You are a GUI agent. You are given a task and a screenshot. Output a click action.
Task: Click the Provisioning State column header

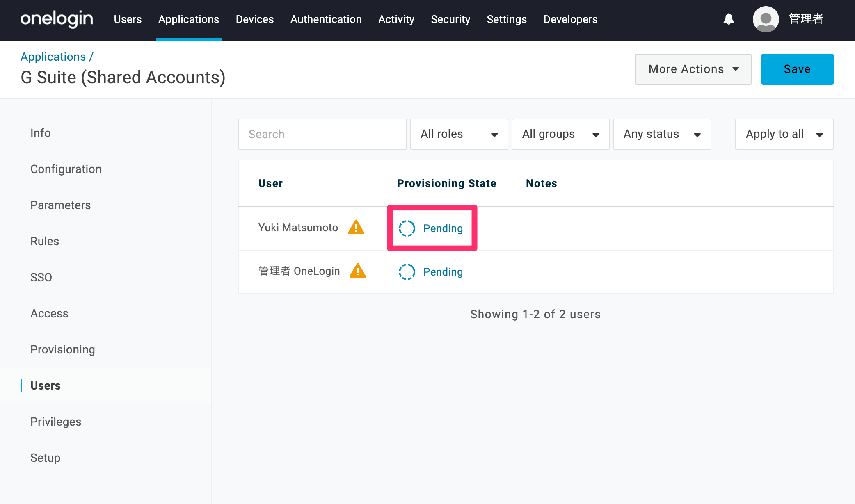coord(446,183)
